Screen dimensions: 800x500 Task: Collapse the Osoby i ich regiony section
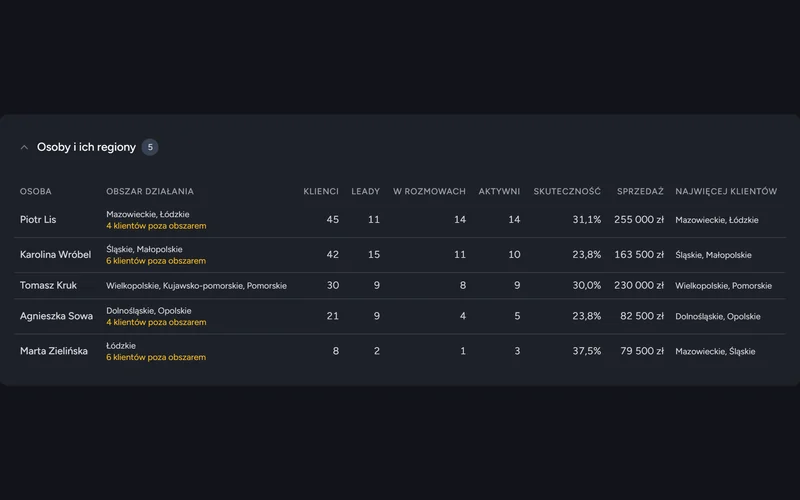[24, 147]
